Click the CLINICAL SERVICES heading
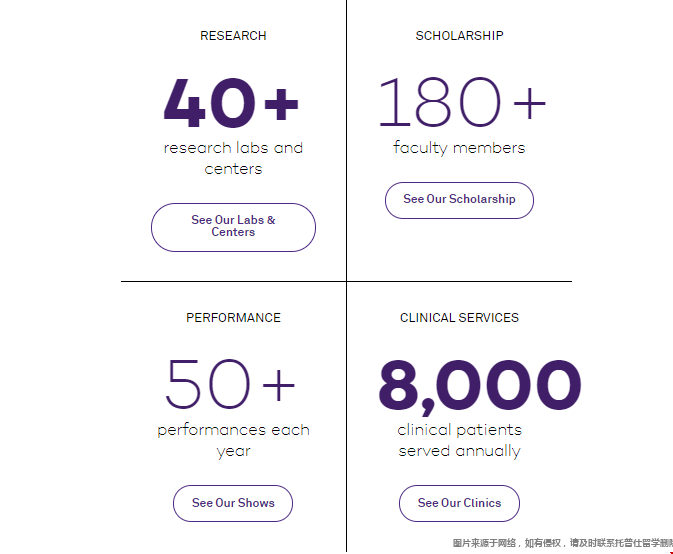Viewport: 673px width, 554px height. tap(459, 318)
